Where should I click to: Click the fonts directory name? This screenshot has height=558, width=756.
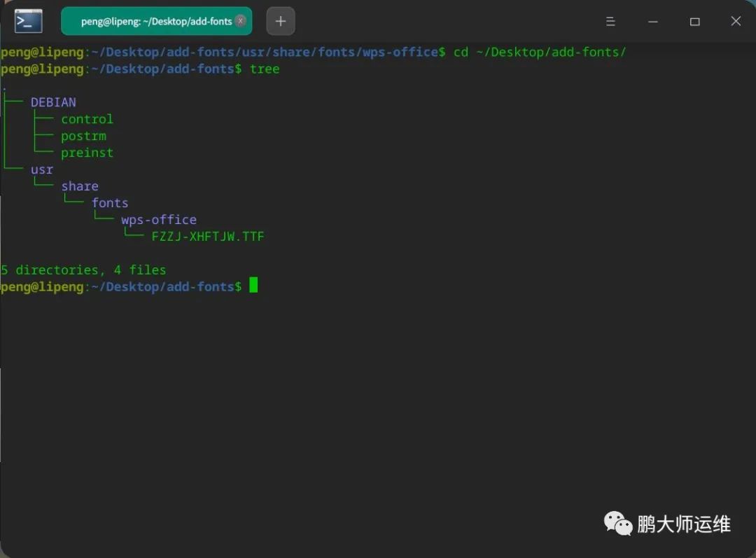tap(110, 203)
